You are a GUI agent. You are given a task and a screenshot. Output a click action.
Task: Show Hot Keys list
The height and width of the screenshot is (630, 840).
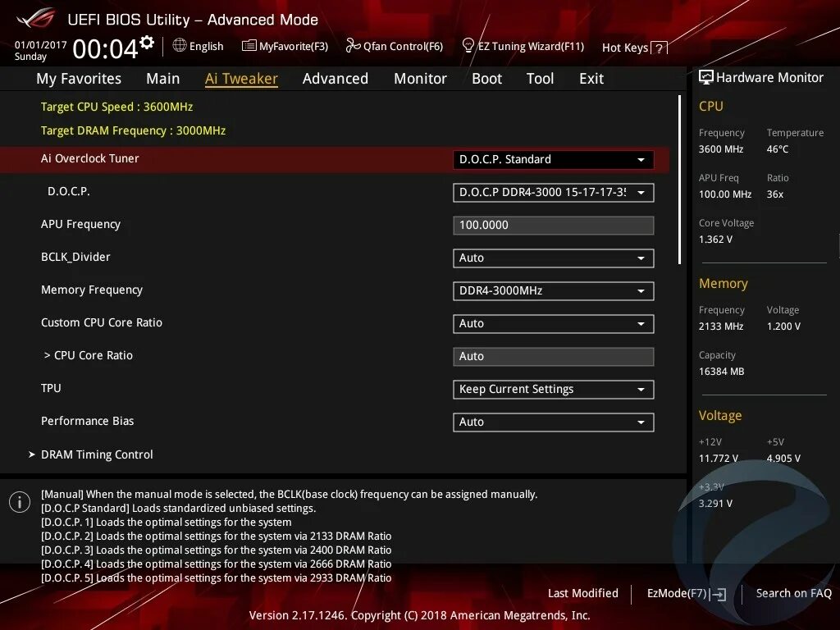pyautogui.click(x=634, y=48)
